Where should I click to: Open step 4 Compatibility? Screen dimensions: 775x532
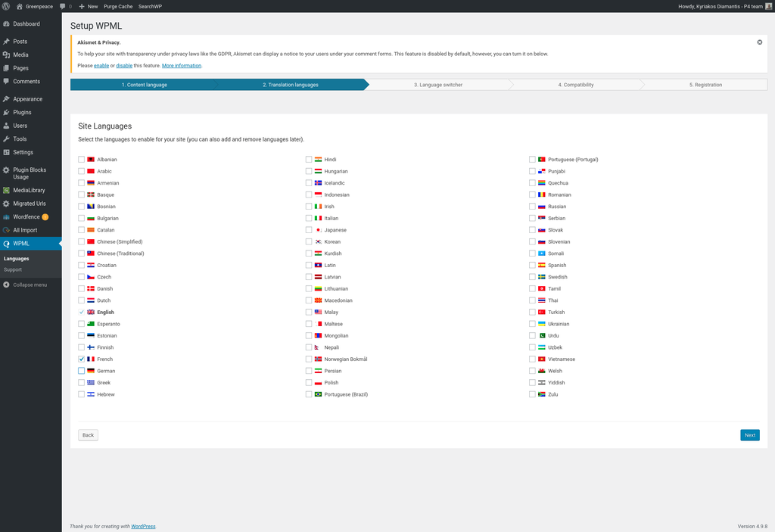tap(576, 85)
